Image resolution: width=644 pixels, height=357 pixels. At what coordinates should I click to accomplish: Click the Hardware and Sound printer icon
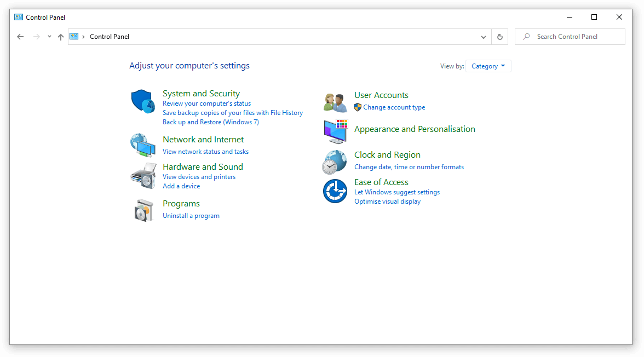tap(143, 175)
